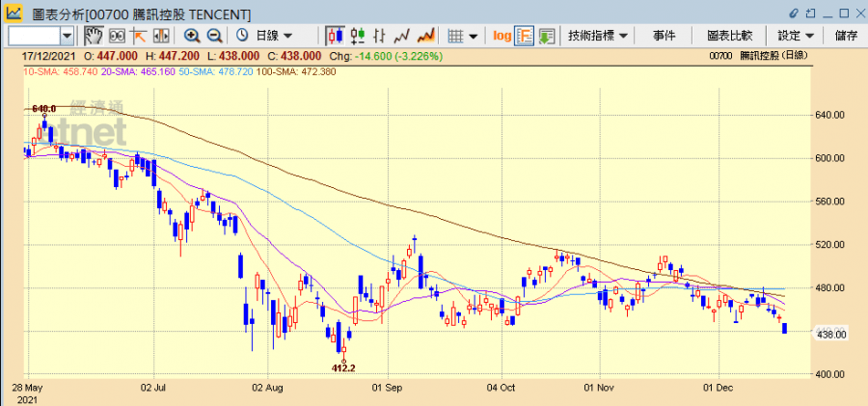This screenshot has width=868, height=406.
Task: Switch to candlestick chart type
Action: tap(335, 36)
